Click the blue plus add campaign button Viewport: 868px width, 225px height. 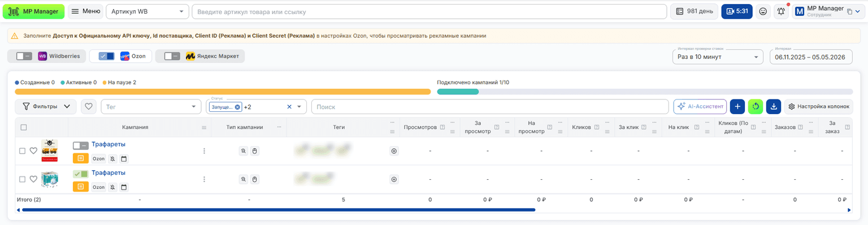pos(737,106)
